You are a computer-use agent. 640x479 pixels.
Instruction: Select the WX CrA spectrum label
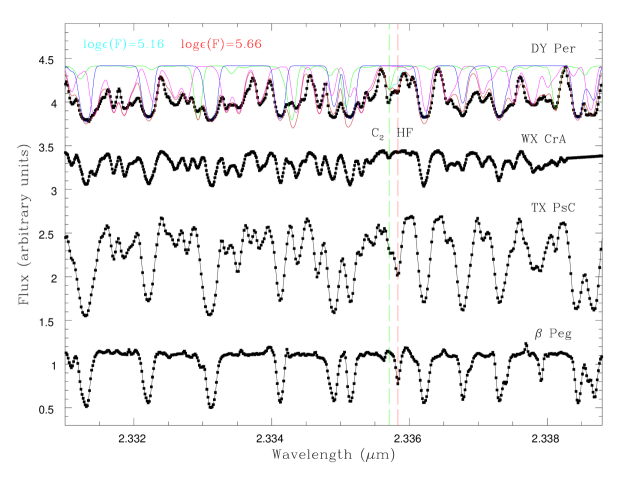(544, 139)
